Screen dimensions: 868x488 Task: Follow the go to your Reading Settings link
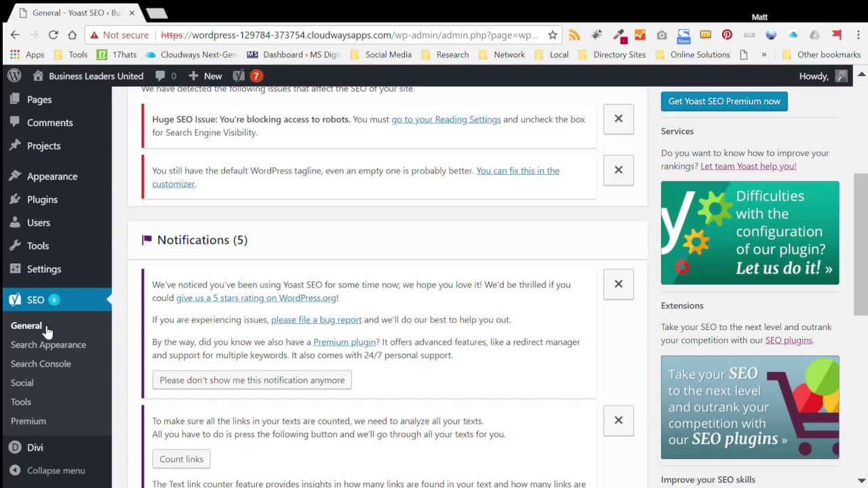click(x=446, y=119)
